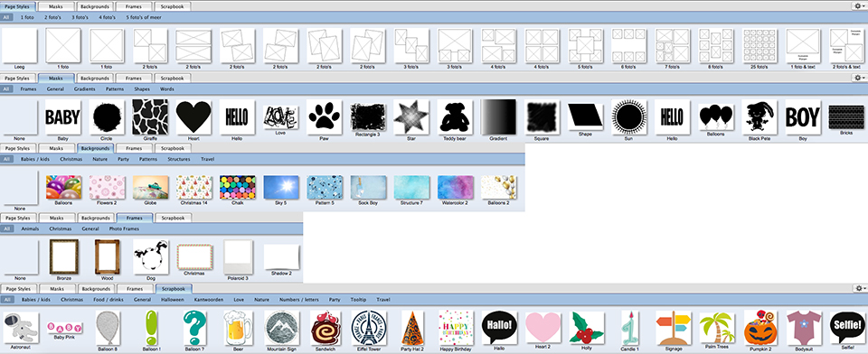Open gear menu in Scrapbook panel

pos(859,288)
